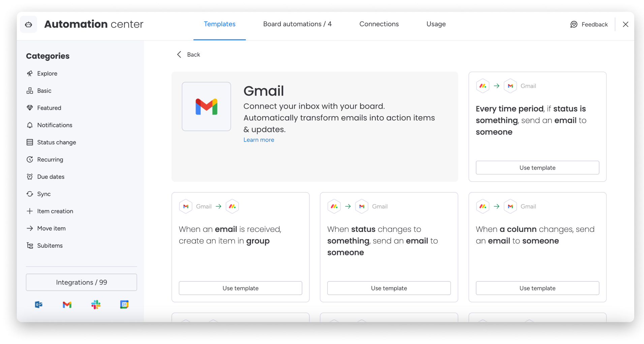Screen dimensions: 644x344
Task: Click the Feedback chat icon
Action: pyautogui.click(x=574, y=24)
